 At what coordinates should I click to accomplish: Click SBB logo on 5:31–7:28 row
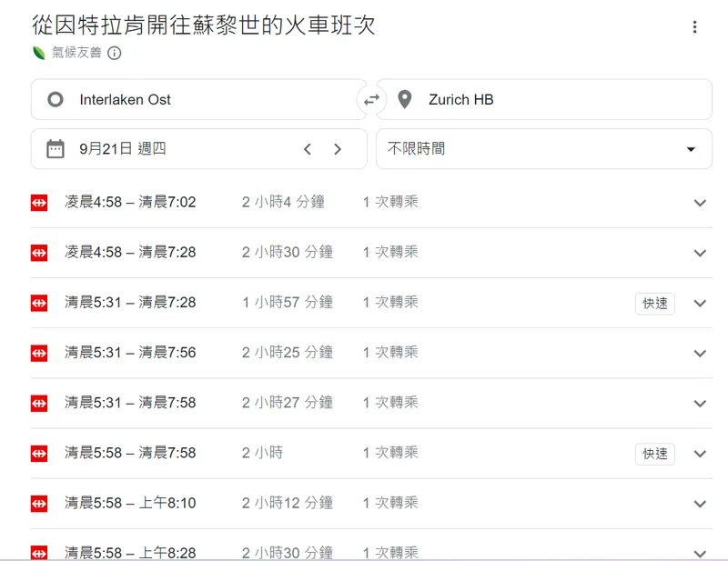pos(39,303)
